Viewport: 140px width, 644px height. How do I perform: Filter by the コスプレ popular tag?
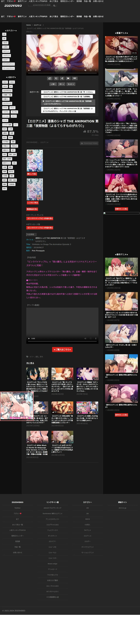[x=6, y=112]
